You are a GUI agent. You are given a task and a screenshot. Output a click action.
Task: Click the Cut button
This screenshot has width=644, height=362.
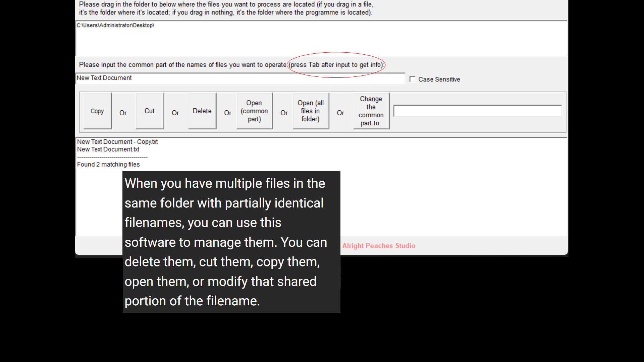149,111
